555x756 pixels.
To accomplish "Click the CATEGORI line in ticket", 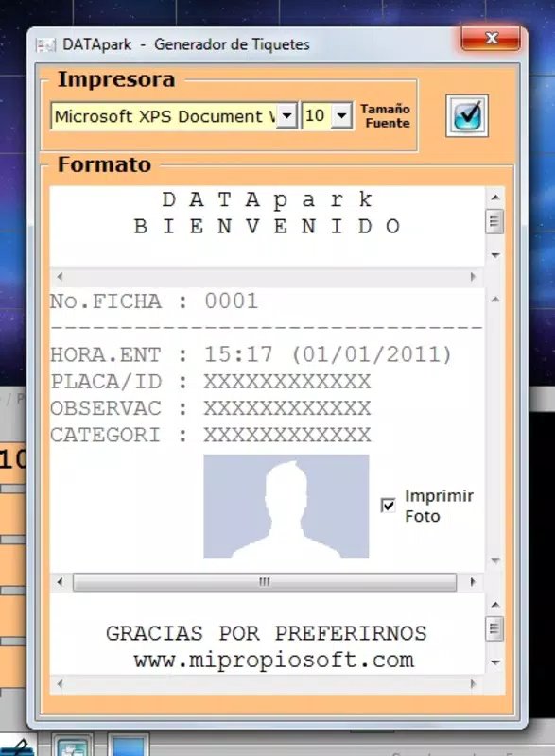I will 211,436.
